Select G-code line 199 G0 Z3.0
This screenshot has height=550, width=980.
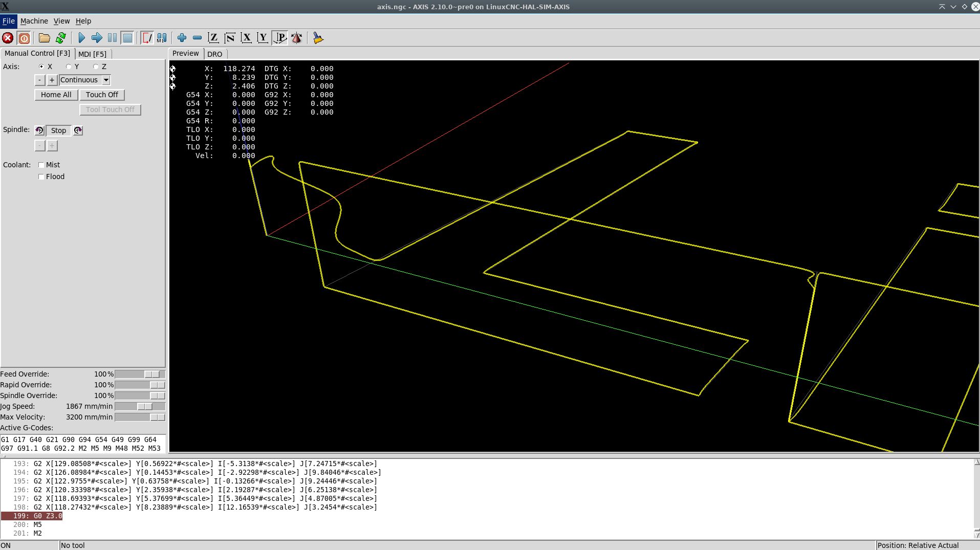tap(32, 516)
